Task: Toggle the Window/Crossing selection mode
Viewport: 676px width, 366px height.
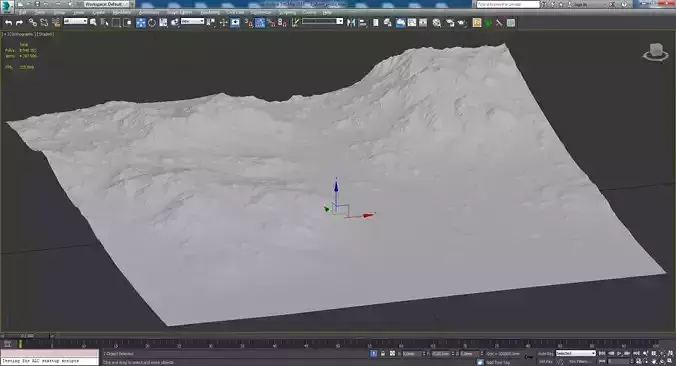Action: click(x=127, y=22)
